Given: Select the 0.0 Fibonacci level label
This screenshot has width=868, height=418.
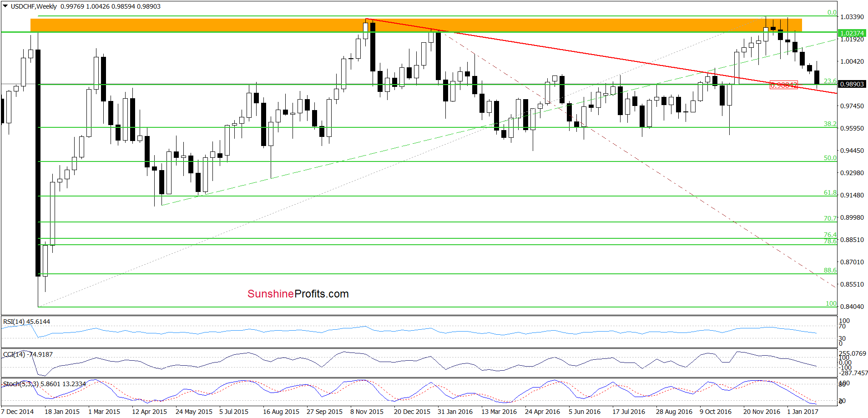Looking at the screenshot, I should coord(832,13).
